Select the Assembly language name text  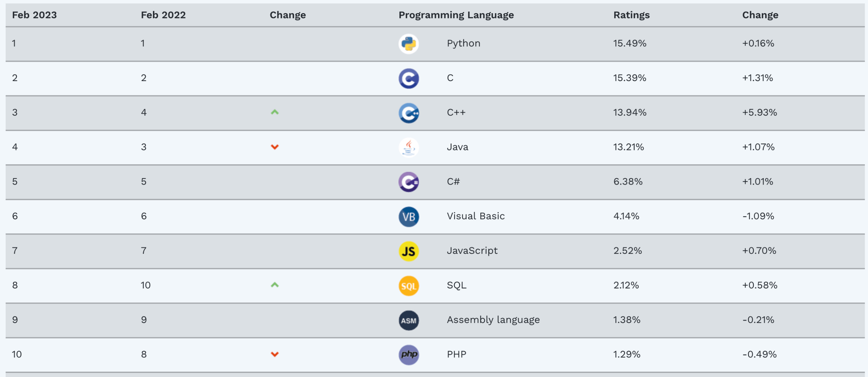pyautogui.click(x=493, y=320)
